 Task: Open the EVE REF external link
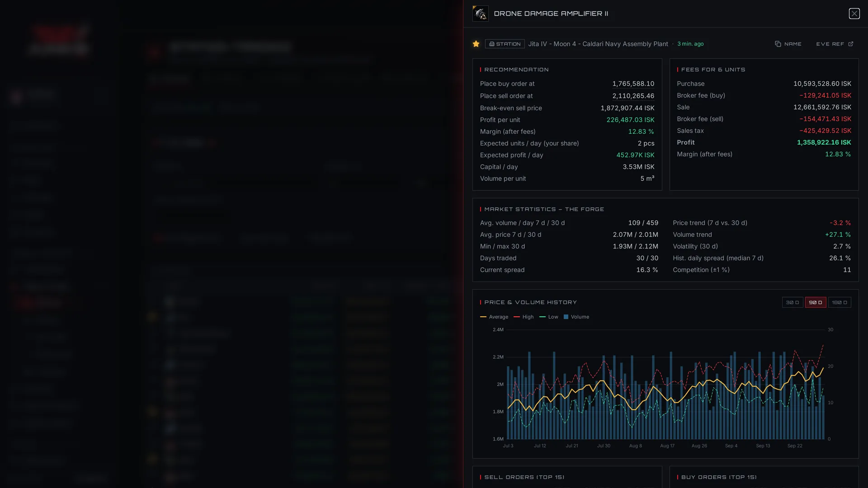click(x=835, y=44)
